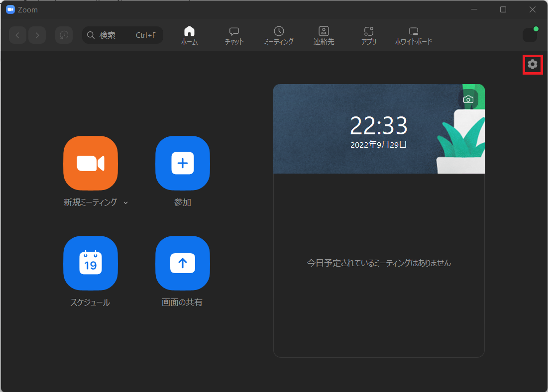Maximize the Zoom window

(x=503, y=9)
